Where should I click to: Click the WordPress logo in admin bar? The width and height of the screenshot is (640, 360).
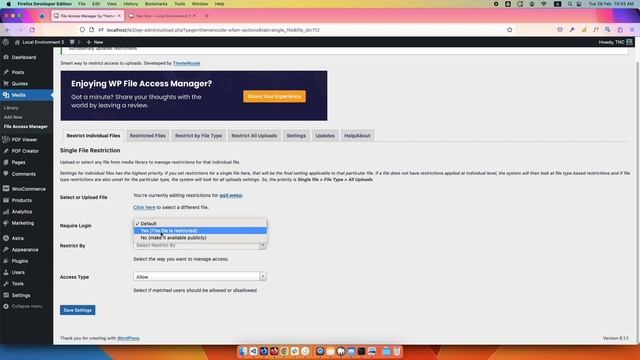(x=6, y=42)
